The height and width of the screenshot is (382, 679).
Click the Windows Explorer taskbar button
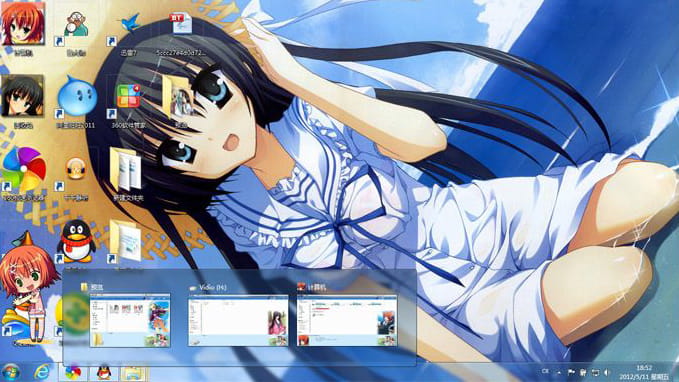(x=133, y=372)
